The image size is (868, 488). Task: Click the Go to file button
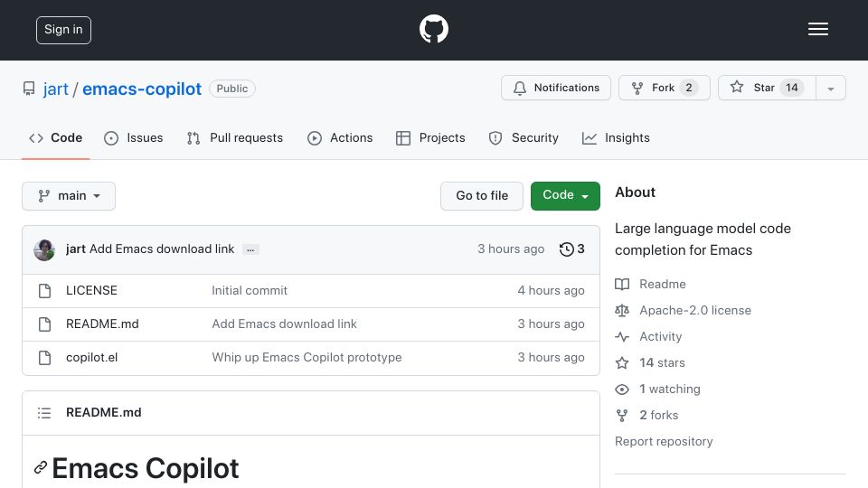click(x=482, y=196)
